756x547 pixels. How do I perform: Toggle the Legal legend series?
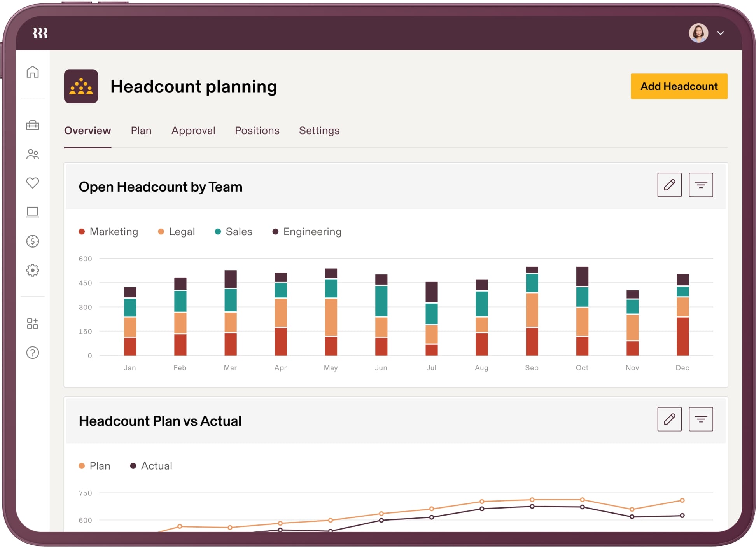[176, 232]
